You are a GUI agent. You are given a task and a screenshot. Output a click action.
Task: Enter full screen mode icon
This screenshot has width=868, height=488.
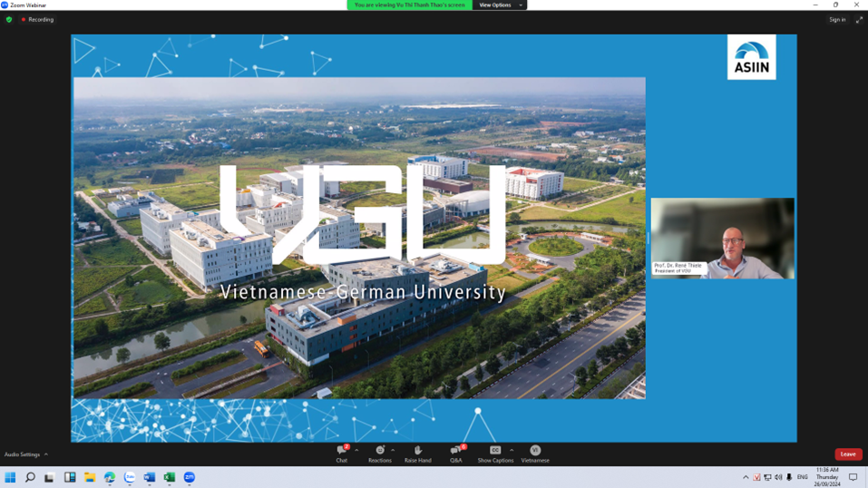859,20
